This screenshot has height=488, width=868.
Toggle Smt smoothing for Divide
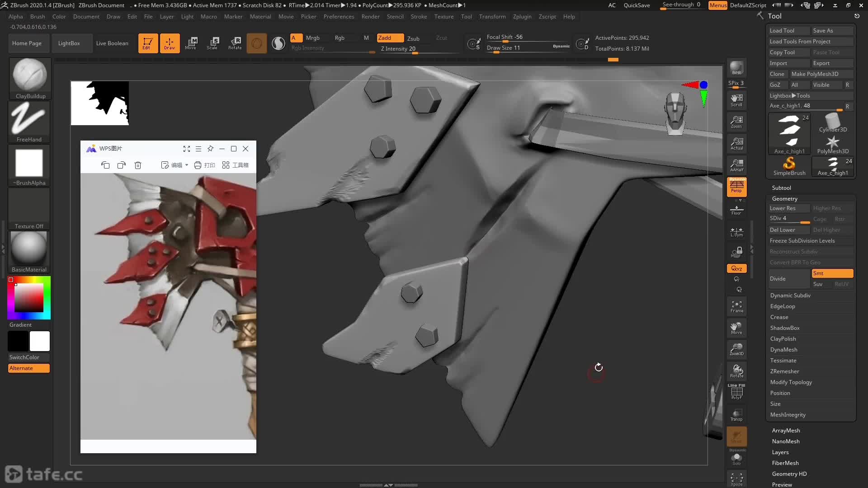(x=832, y=273)
